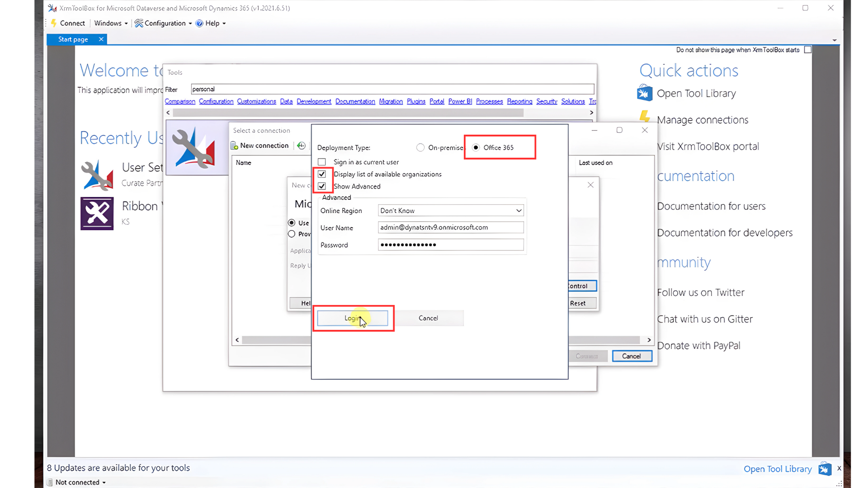Open the tab list dropdown arrow

tap(835, 40)
